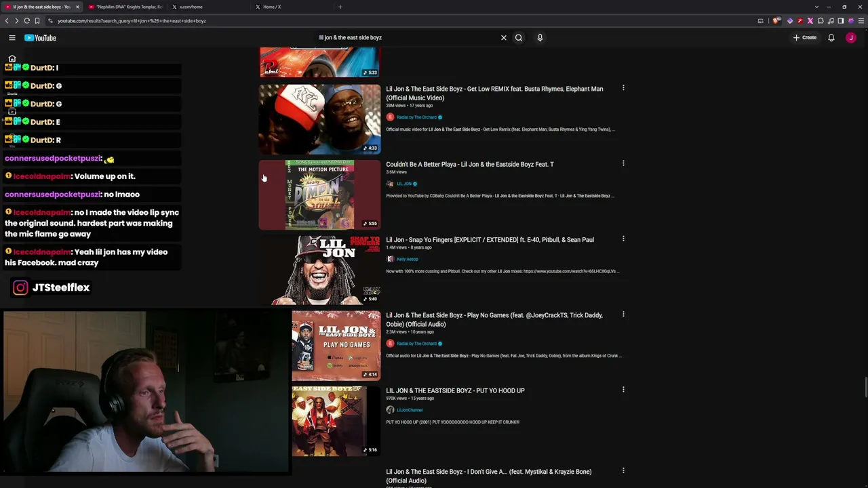
Task: Go back in browser history
Action: pos(7,21)
